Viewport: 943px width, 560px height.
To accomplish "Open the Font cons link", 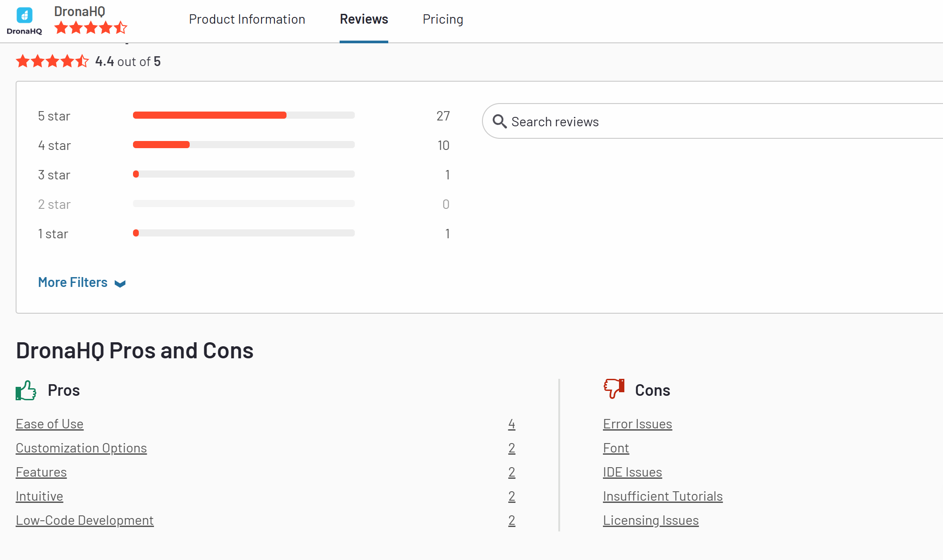I will pos(616,448).
